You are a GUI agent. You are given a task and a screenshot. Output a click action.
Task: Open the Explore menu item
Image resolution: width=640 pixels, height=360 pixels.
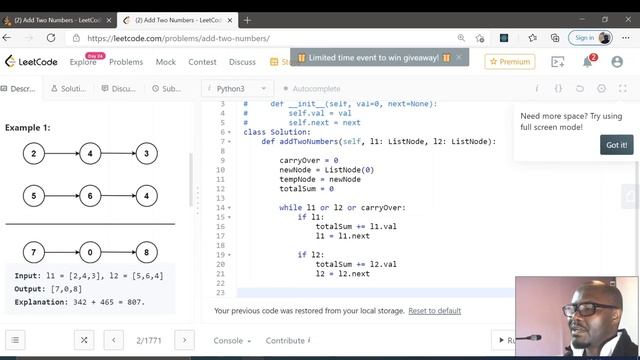coord(83,62)
